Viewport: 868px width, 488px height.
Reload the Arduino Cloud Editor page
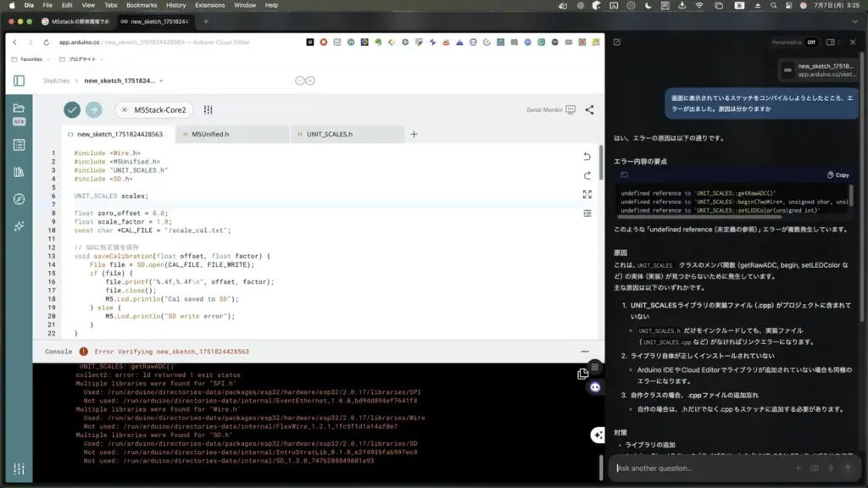point(46,42)
